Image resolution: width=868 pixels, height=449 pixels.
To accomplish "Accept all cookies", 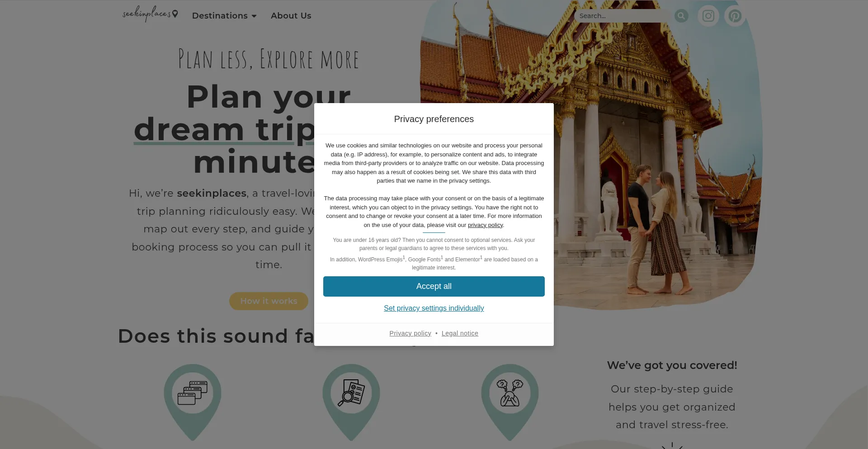I will pyautogui.click(x=434, y=286).
